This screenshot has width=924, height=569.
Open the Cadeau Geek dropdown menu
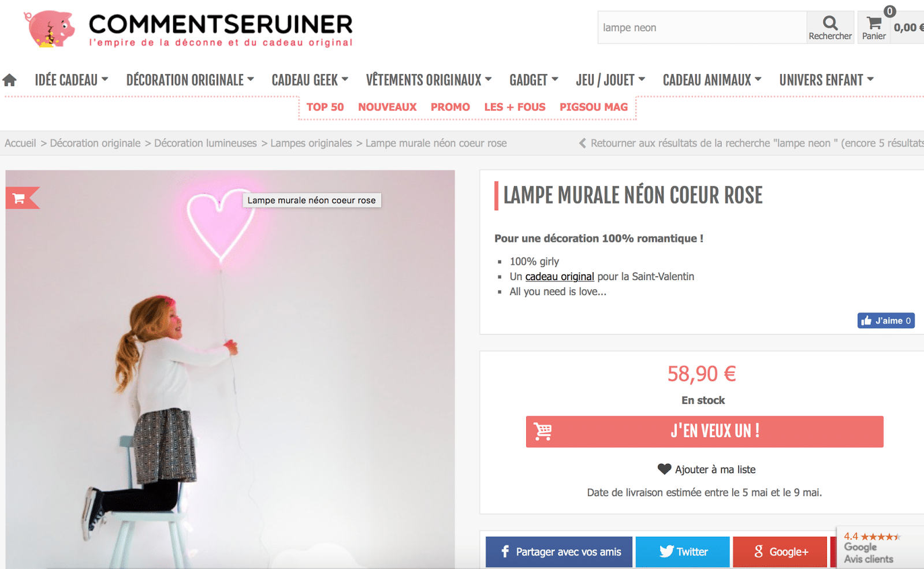[x=310, y=80]
